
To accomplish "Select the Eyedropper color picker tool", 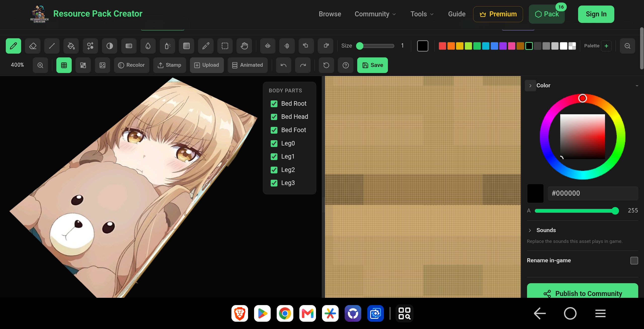I will coord(206,46).
